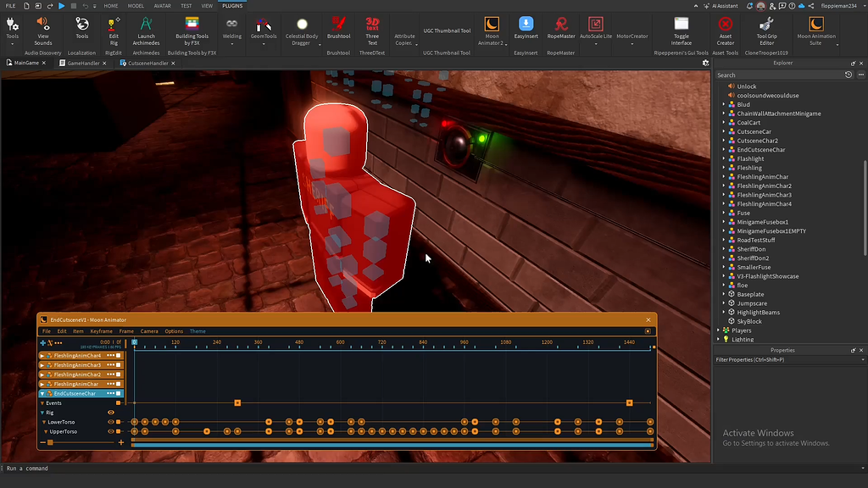
Task: Toggle the FleshlingAnimChar2 track checkbox
Action: click(119, 374)
